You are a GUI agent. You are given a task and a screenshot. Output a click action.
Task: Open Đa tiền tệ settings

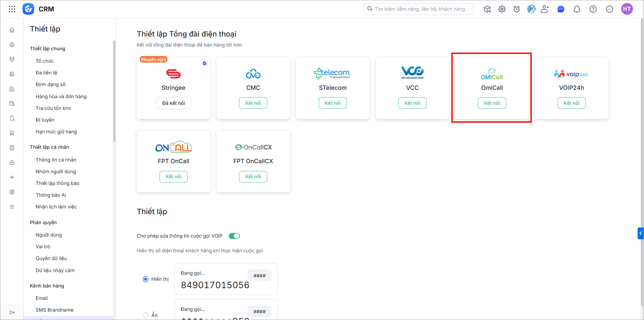[47, 73]
